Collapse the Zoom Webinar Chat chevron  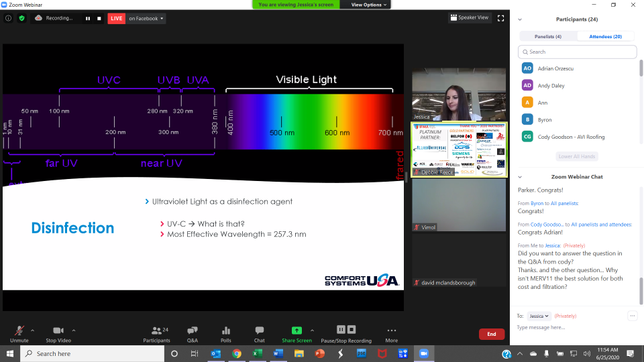(x=520, y=177)
